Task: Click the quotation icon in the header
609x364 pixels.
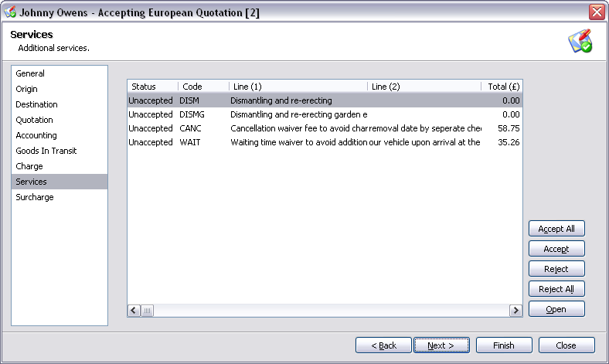Action: [x=580, y=42]
